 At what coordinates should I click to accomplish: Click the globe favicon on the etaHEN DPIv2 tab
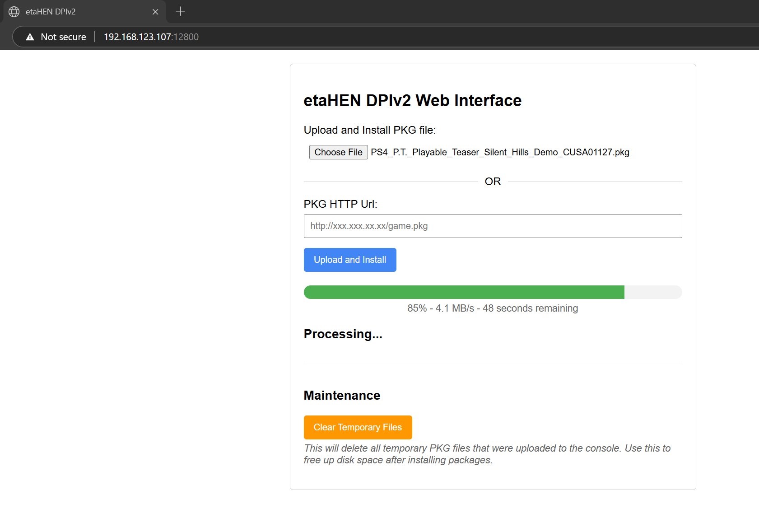pos(14,12)
